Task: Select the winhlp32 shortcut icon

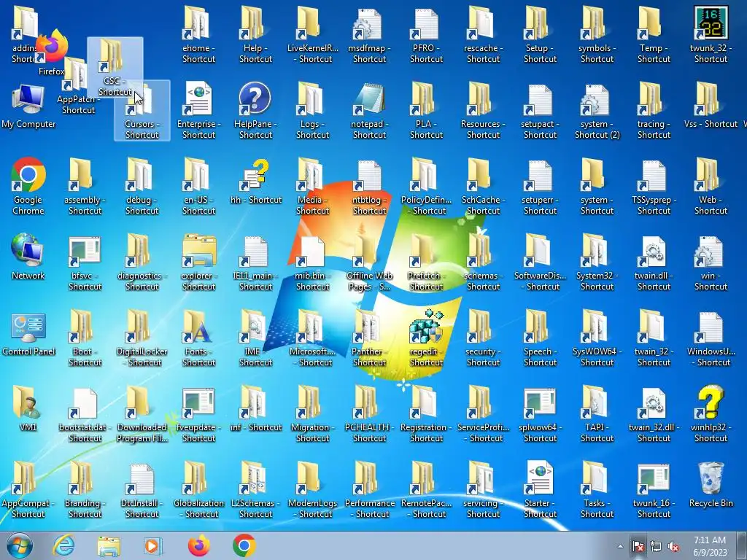Action: (x=711, y=414)
